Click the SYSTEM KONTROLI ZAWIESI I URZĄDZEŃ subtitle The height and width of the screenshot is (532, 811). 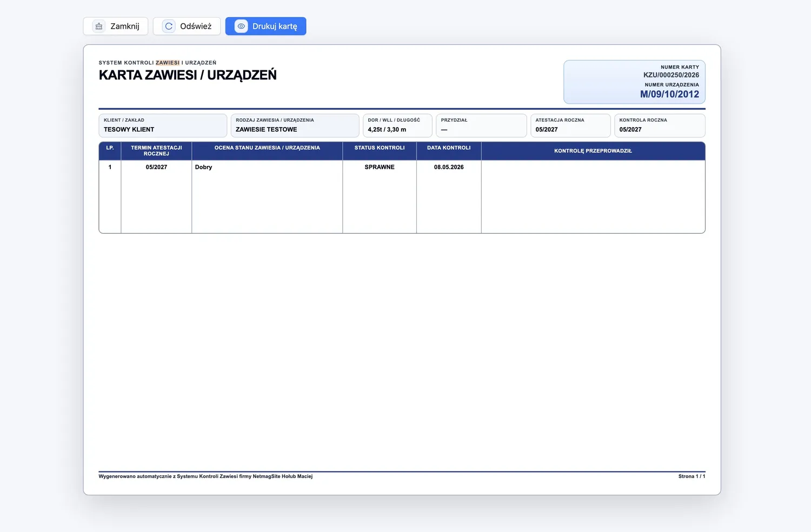click(x=157, y=63)
